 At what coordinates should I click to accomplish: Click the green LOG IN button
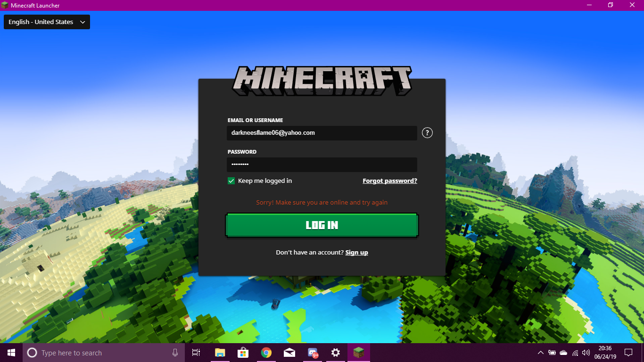click(322, 225)
